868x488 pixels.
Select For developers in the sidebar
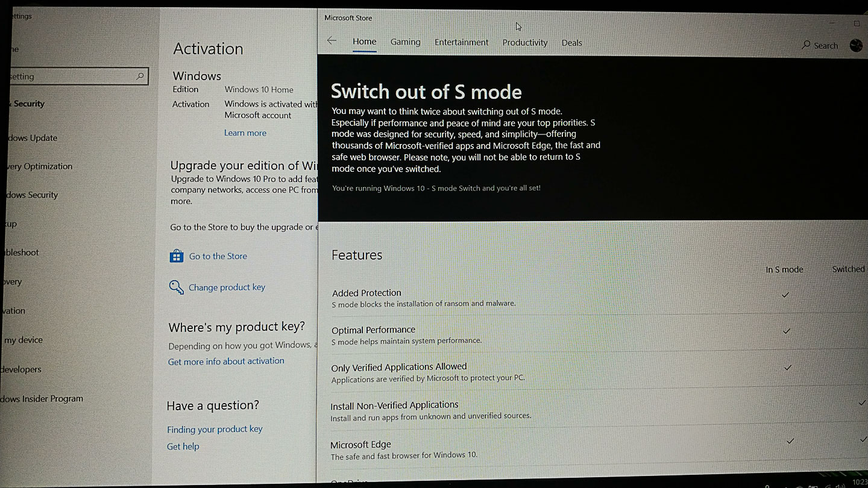21,369
